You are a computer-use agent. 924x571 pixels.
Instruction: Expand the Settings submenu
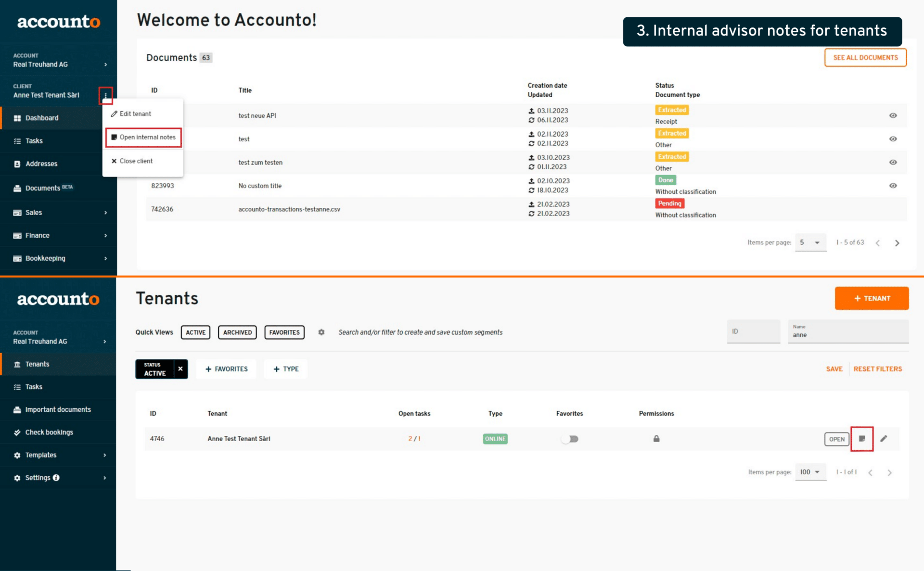105,478
